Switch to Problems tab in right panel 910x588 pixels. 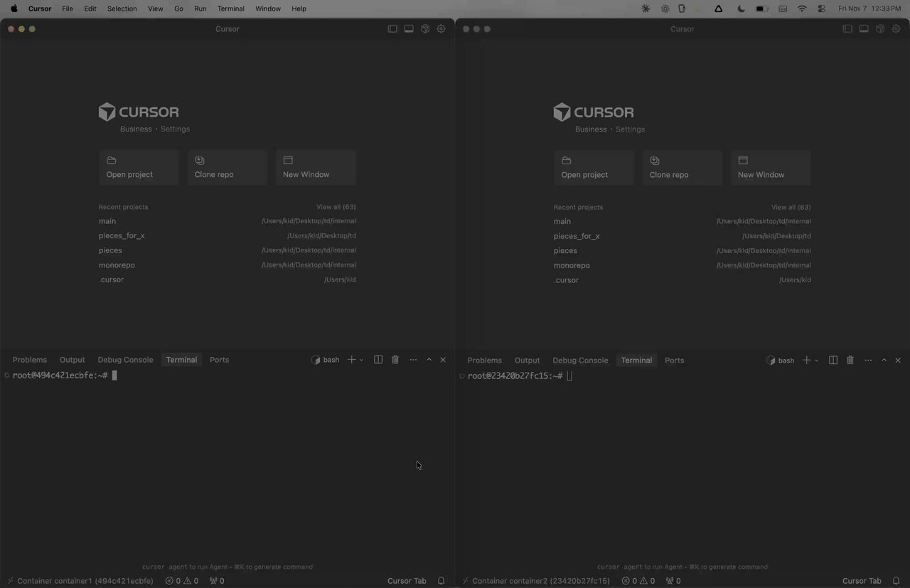coord(485,360)
